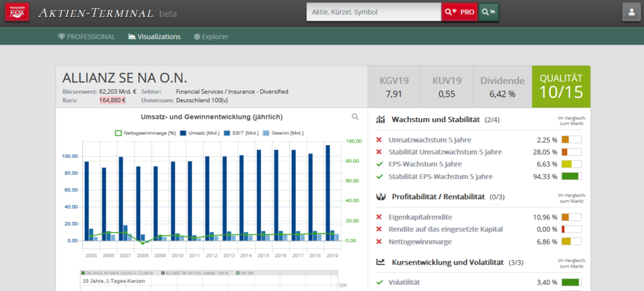Click the red X beside Nettogewinnmarge

[x=379, y=241]
